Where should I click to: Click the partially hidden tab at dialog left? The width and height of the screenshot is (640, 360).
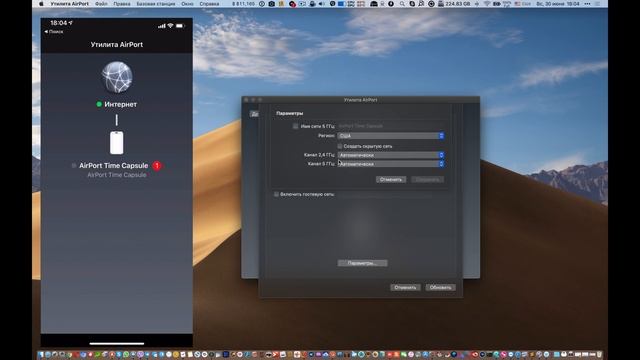[254, 114]
